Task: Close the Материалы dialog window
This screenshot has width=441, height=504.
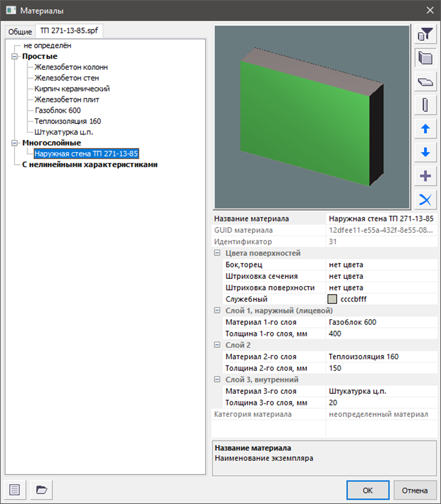Action: pyautogui.click(x=430, y=10)
